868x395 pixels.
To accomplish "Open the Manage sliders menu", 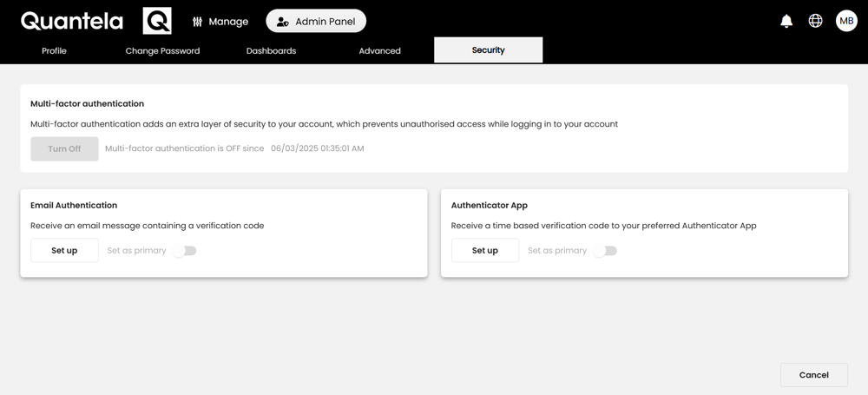I will (x=220, y=22).
